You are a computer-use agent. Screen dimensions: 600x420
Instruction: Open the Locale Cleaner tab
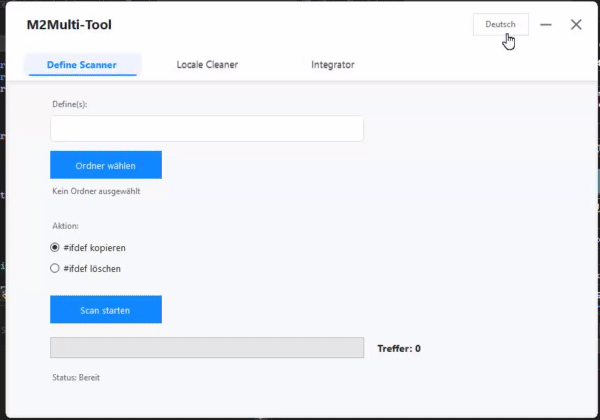pos(207,65)
